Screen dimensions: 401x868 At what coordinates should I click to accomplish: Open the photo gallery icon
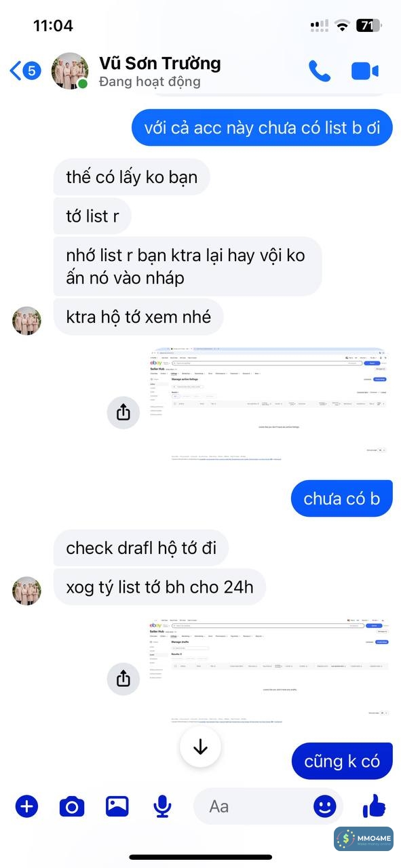pos(117,806)
